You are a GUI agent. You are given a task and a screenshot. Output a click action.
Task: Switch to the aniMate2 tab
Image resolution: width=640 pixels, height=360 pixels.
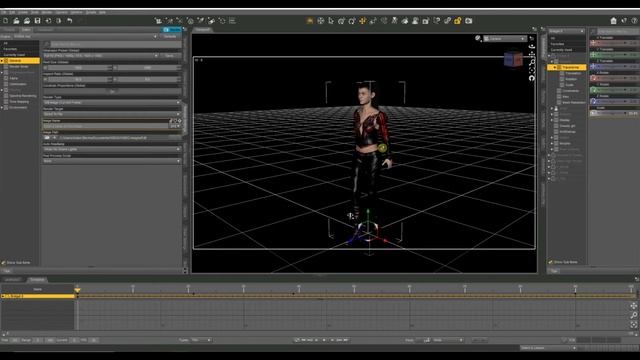[12, 280]
